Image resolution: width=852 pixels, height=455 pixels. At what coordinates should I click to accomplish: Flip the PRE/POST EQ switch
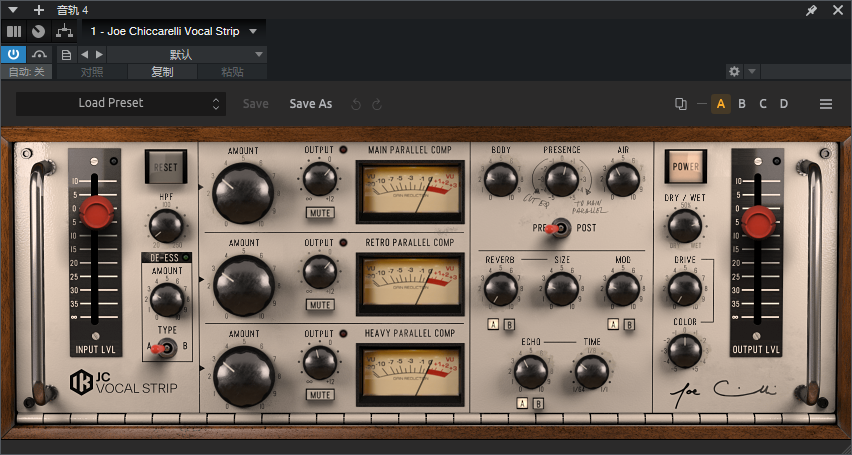click(x=559, y=228)
